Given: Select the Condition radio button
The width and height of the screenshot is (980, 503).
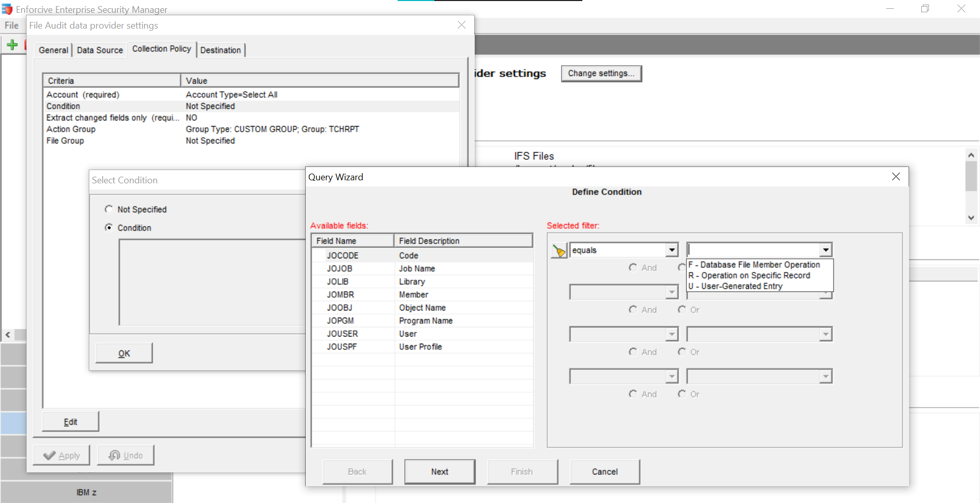Looking at the screenshot, I should click(x=108, y=227).
